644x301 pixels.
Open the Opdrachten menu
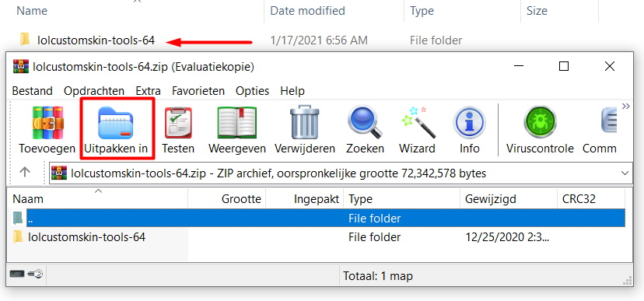94,91
